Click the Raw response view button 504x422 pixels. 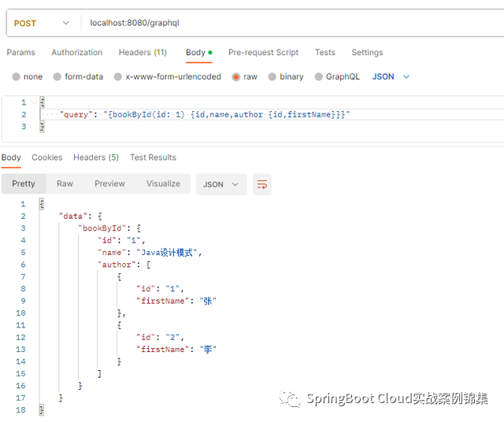(x=65, y=183)
